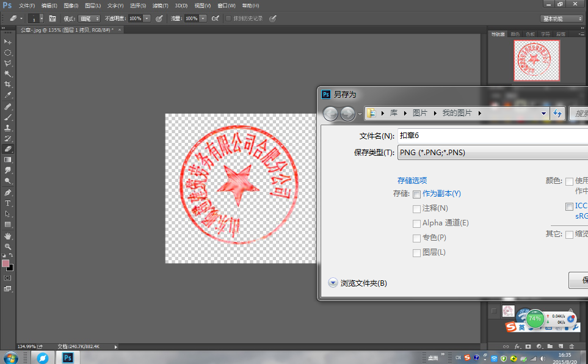Select the Hand tool
The width and height of the screenshot is (588, 364).
click(8, 236)
